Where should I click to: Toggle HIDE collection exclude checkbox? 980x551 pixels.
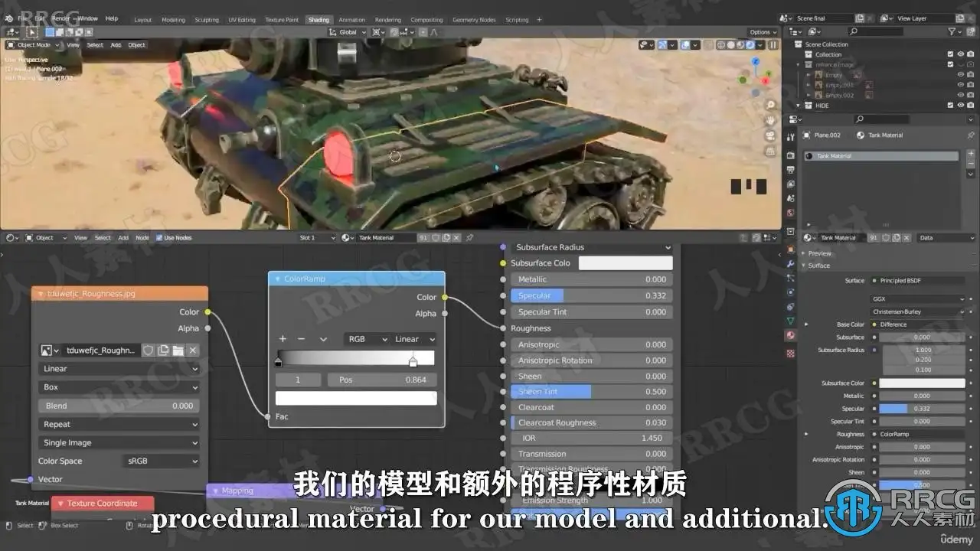point(950,106)
